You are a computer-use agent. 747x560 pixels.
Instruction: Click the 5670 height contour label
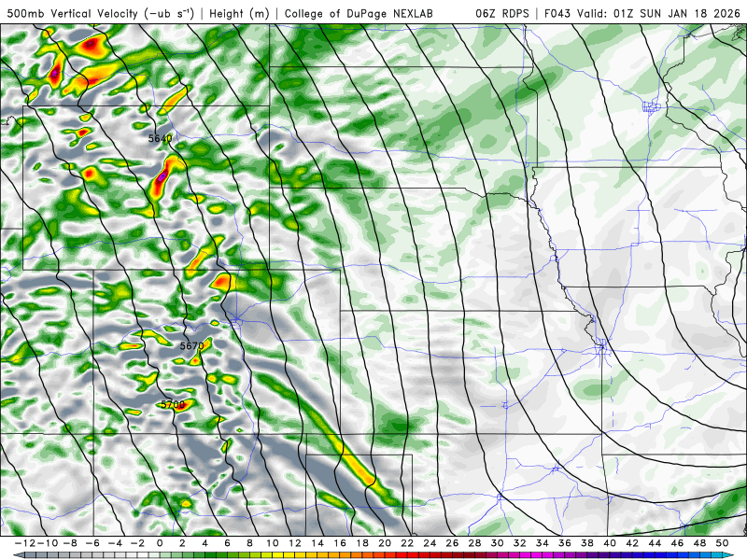coord(191,345)
